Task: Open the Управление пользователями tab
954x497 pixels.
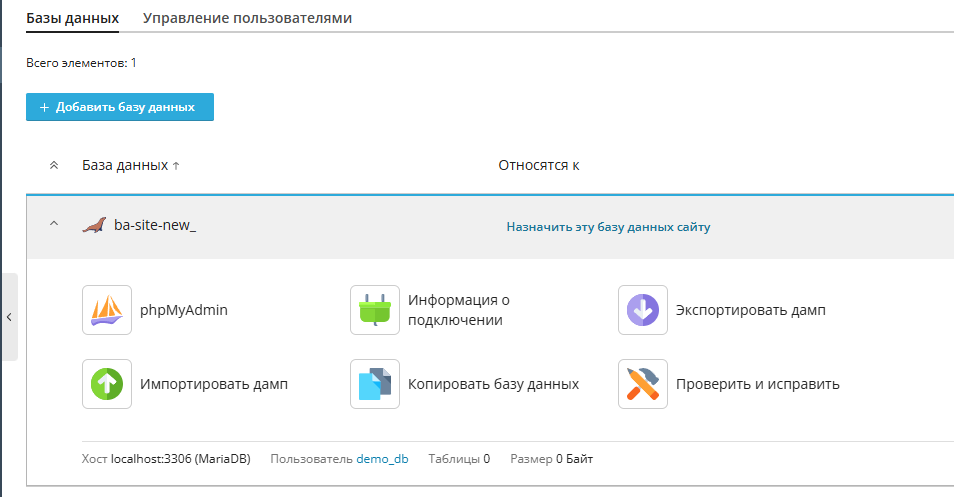Action: [247, 18]
